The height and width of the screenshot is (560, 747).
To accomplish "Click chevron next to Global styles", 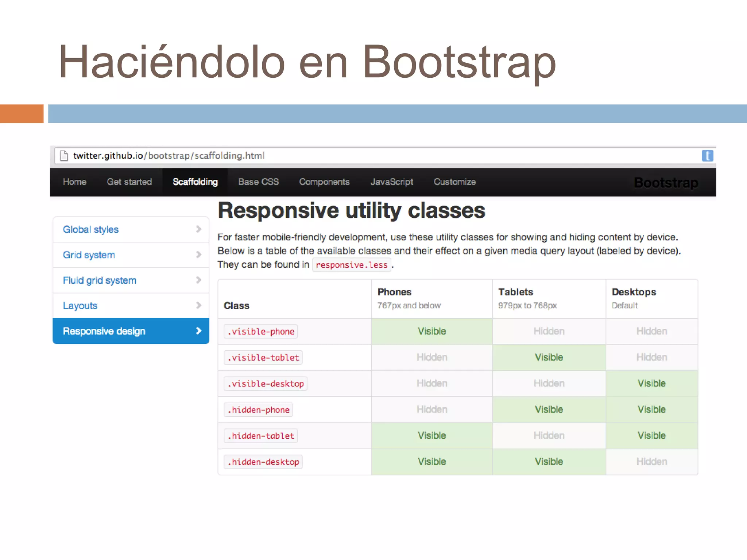I will 199,229.
